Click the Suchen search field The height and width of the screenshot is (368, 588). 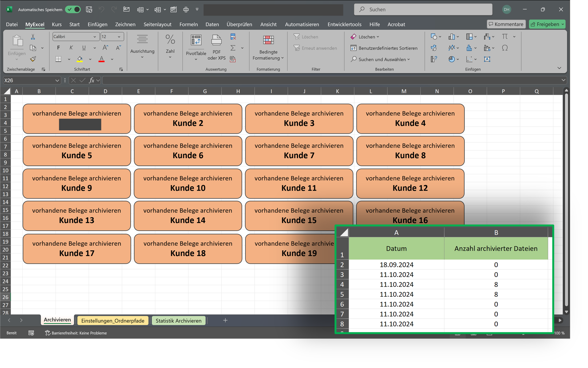pyautogui.click(x=423, y=9)
